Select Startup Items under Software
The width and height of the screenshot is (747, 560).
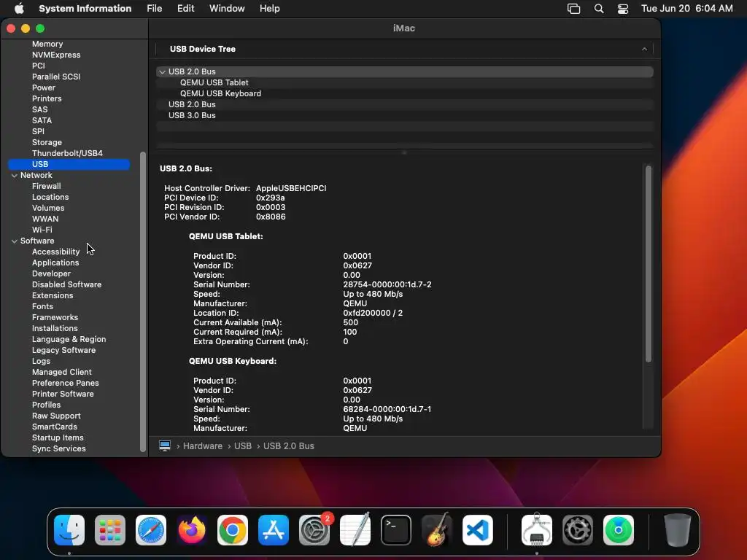[58, 438]
